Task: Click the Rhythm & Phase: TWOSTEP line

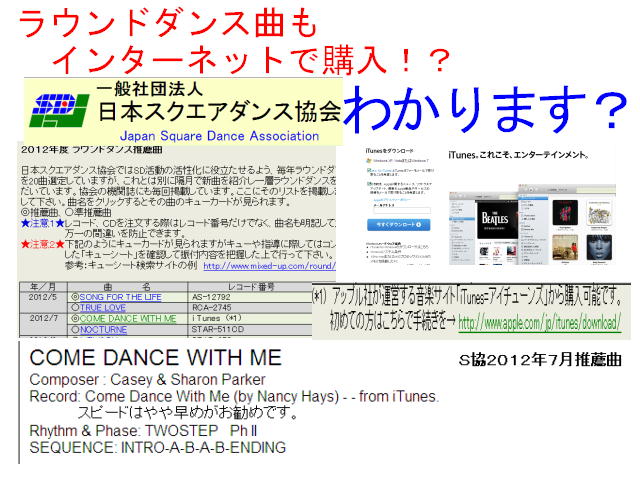Action: click(x=143, y=431)
